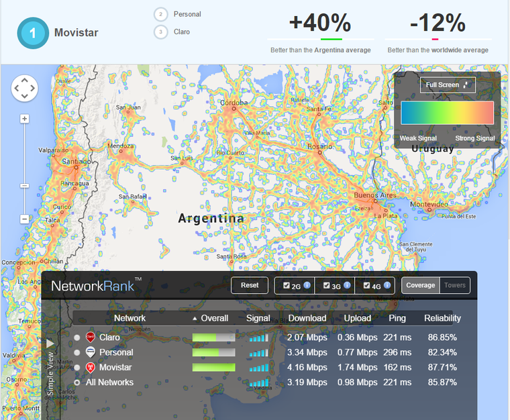
Task: Click the Buenos Aires map label
Action: (375, 195)
